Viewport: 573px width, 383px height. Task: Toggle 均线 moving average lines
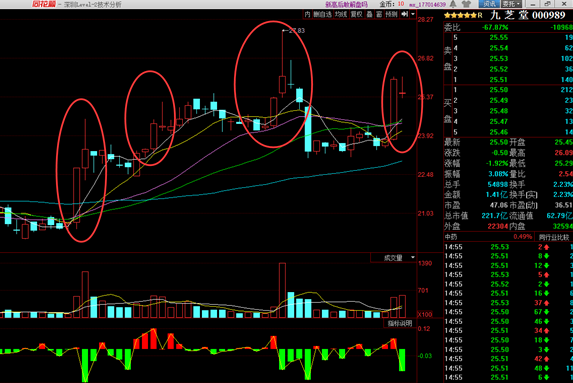341,14
